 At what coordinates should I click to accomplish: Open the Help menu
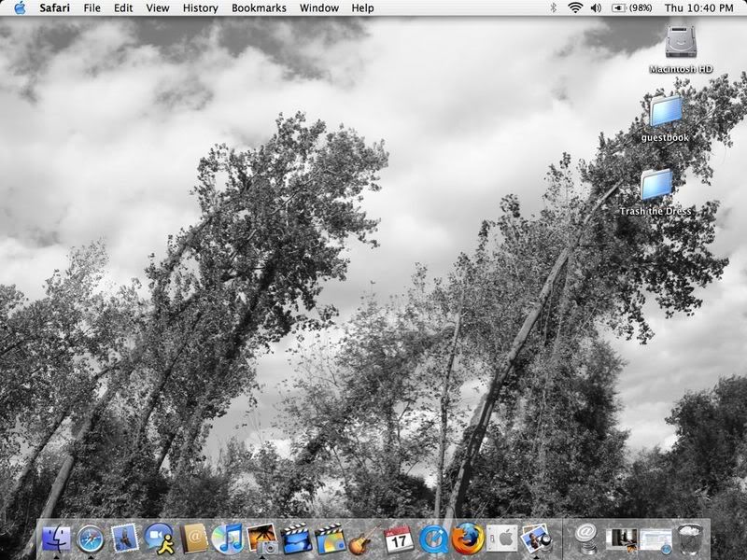(x=362, y=8)
